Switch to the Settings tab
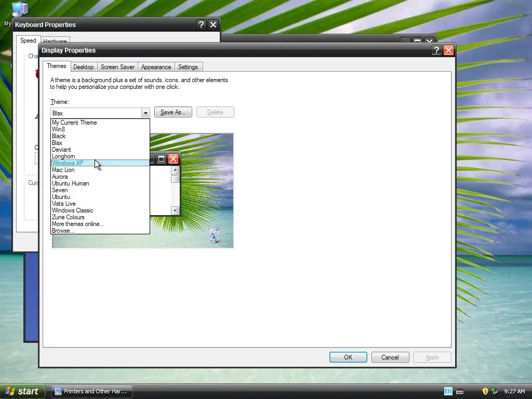The width and height of the screenshot is (532, 399). coord(188,67)
